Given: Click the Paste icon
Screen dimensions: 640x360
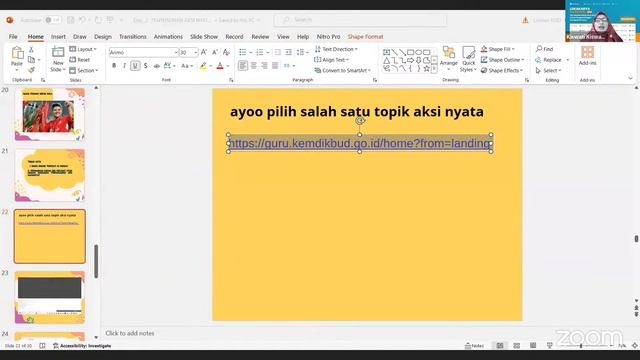Looking at the screenshot, I should 17,53.
